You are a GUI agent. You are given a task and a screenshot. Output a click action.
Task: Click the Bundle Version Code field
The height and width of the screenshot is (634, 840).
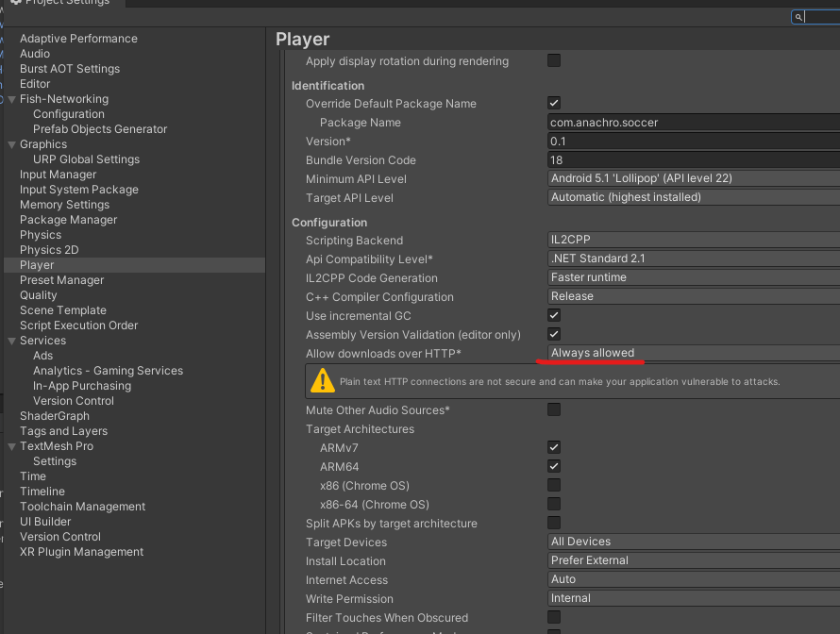tap(694, 160)
